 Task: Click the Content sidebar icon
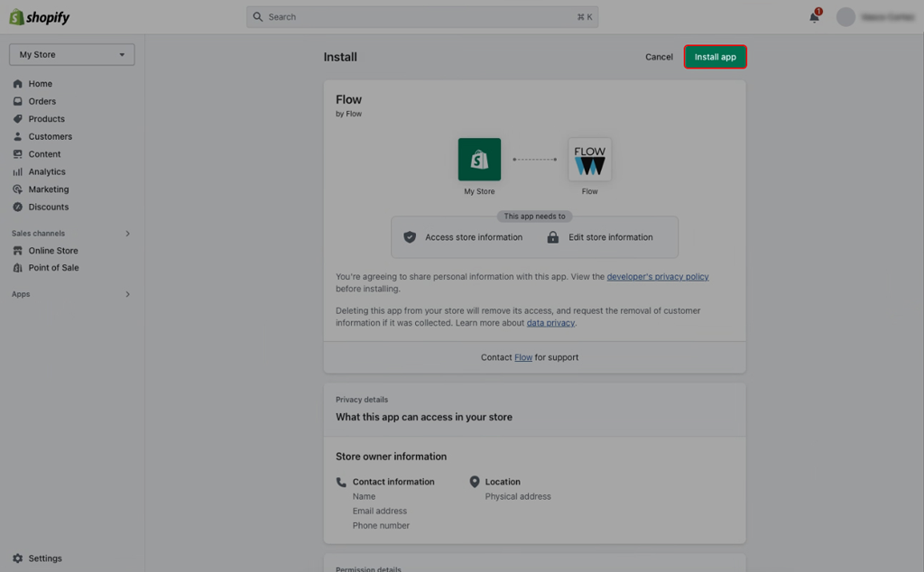click(x=18, y=154)
